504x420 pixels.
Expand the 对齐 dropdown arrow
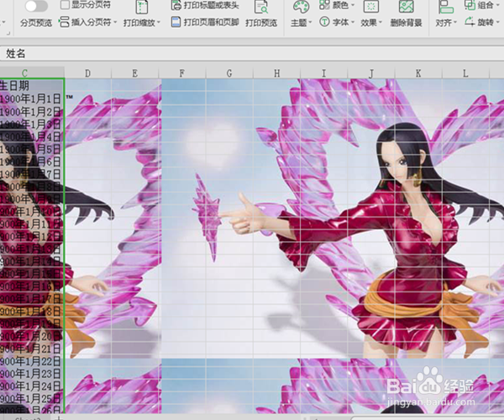click(455, 23)
